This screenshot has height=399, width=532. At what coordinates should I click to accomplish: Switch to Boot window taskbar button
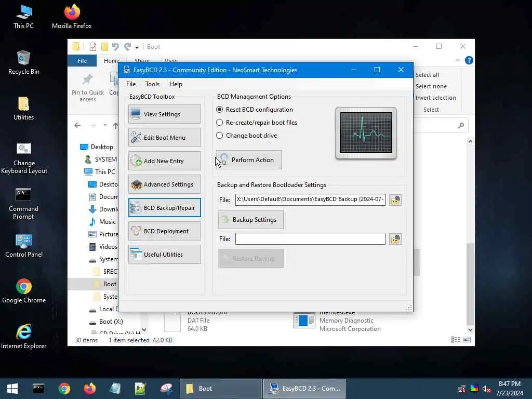click(221, 389)
